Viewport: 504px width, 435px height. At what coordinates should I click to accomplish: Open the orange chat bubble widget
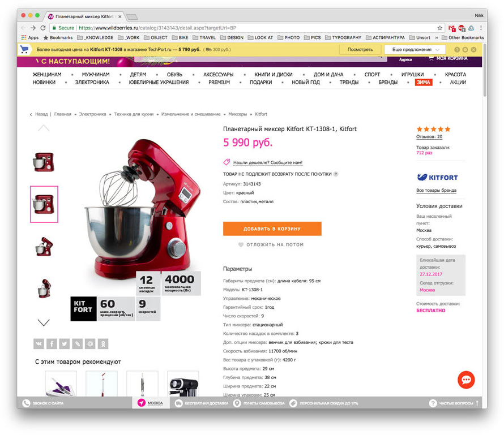(x=466, y=380)
